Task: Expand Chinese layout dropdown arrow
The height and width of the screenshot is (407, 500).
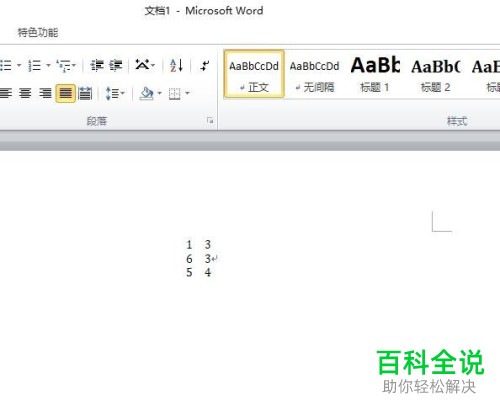Action: 153,65
